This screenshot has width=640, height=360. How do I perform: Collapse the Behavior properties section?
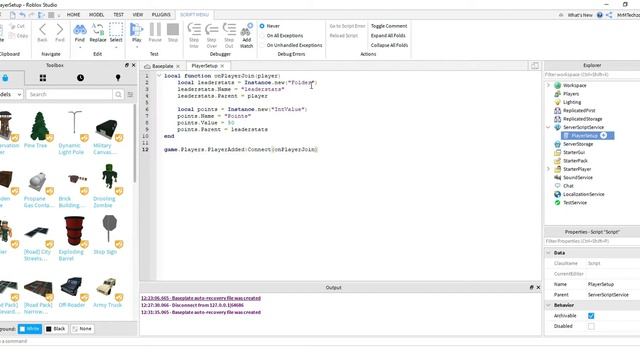coord(549,305)
